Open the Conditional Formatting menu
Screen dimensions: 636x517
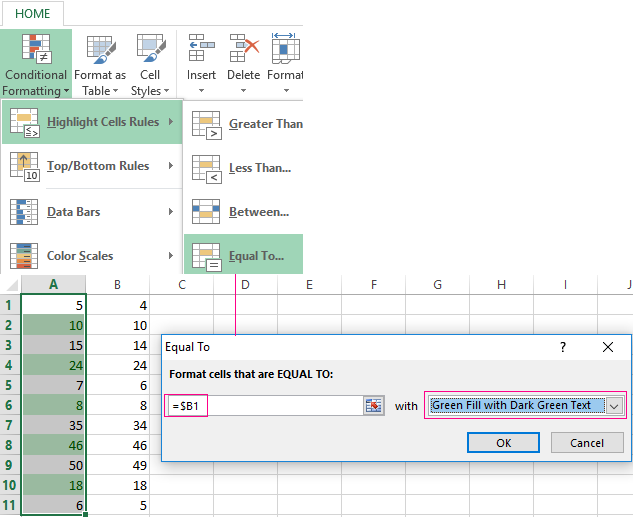coord(36,64)
